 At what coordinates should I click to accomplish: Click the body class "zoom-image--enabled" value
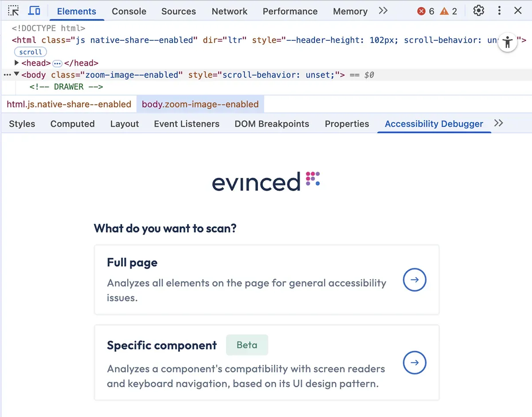tap(132, 75)
